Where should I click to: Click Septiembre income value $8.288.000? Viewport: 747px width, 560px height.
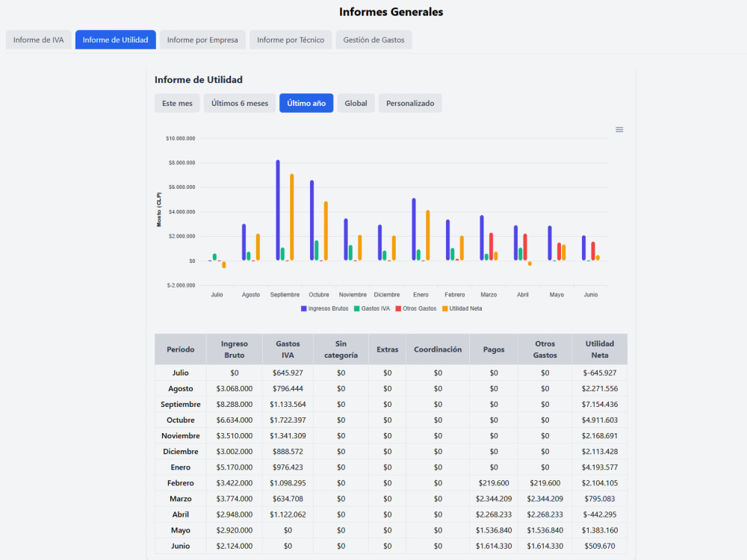pos(235,404)
